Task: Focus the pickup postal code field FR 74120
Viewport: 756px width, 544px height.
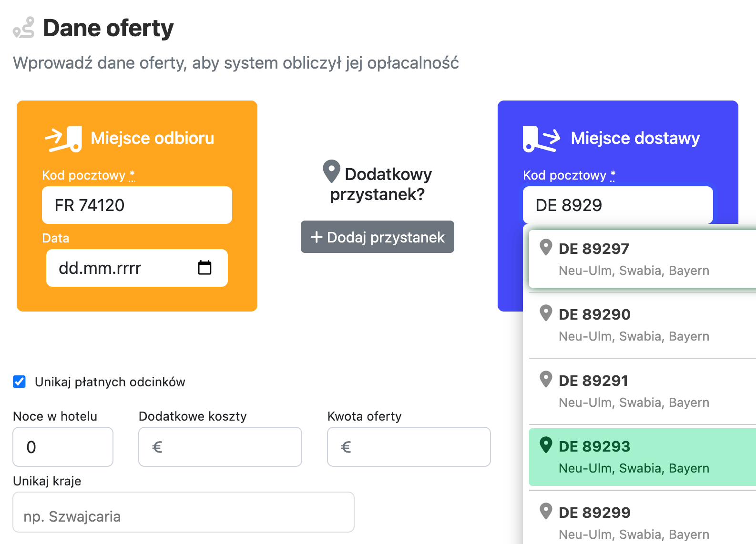Action: tap(137, 205)
